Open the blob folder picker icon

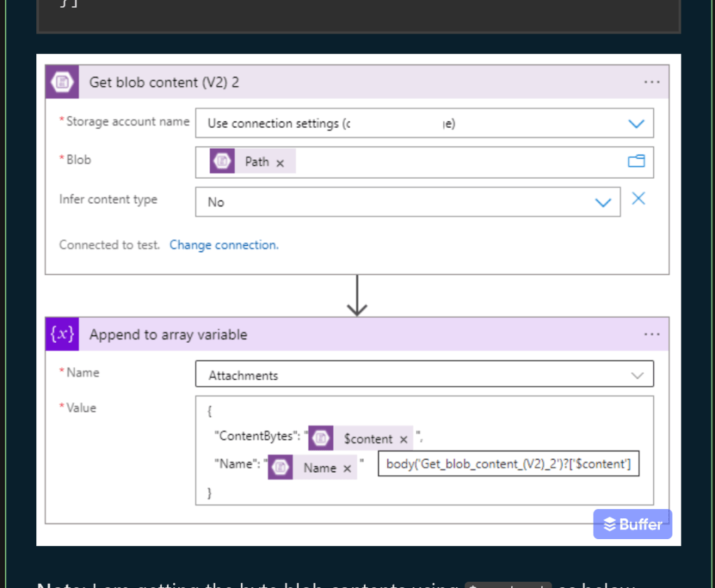pos(636,161)
